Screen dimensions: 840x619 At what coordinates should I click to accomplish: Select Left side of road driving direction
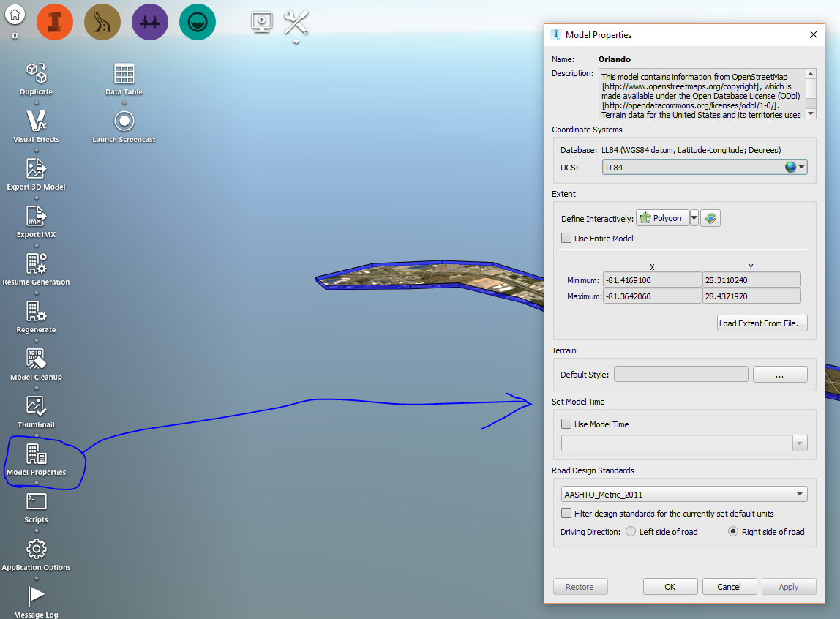631,531
